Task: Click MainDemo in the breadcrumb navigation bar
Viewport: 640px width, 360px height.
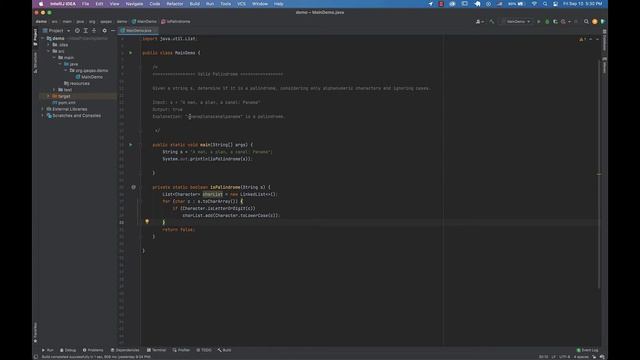Action: (144, 22)
